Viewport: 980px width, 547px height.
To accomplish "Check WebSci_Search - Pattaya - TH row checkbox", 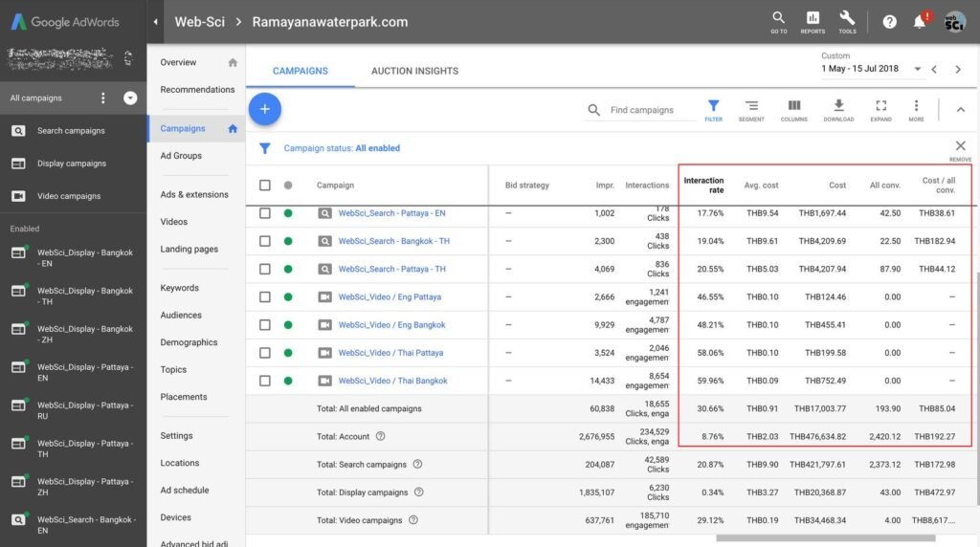I will point(265,269).
